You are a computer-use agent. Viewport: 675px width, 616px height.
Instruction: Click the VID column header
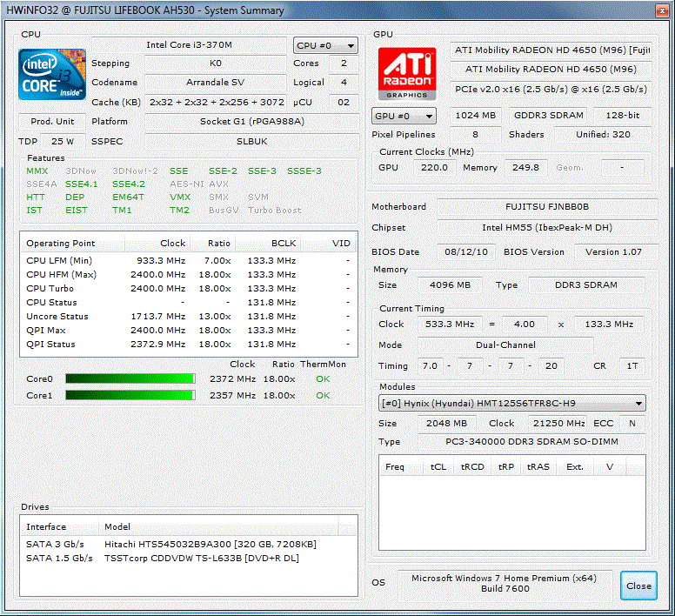click(x=328, y=244)
